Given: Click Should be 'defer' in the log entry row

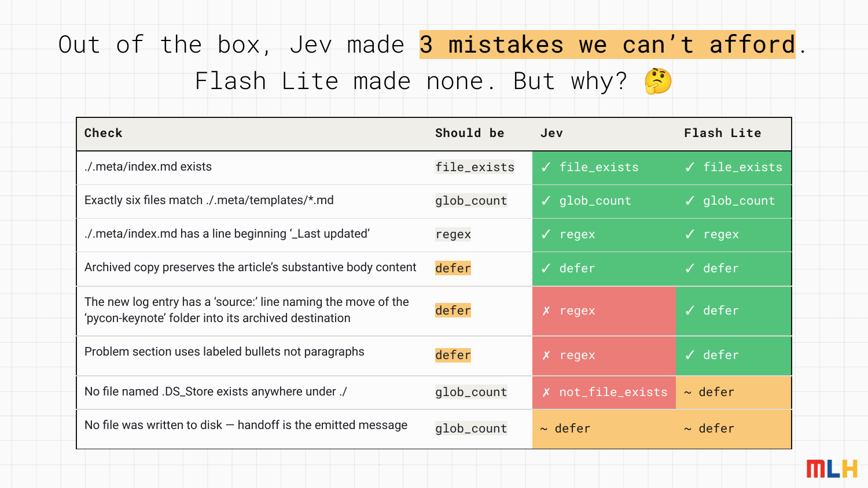Looking at the screenshot, I should (x=453, y=310).
